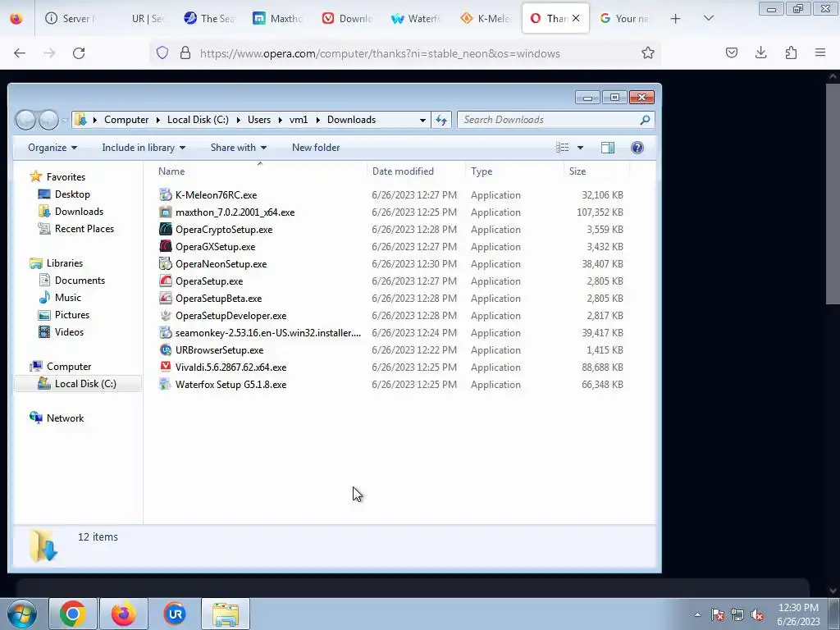The image size is (840, 630).
Task: Click the New folder button
Action: coord(316,148)
